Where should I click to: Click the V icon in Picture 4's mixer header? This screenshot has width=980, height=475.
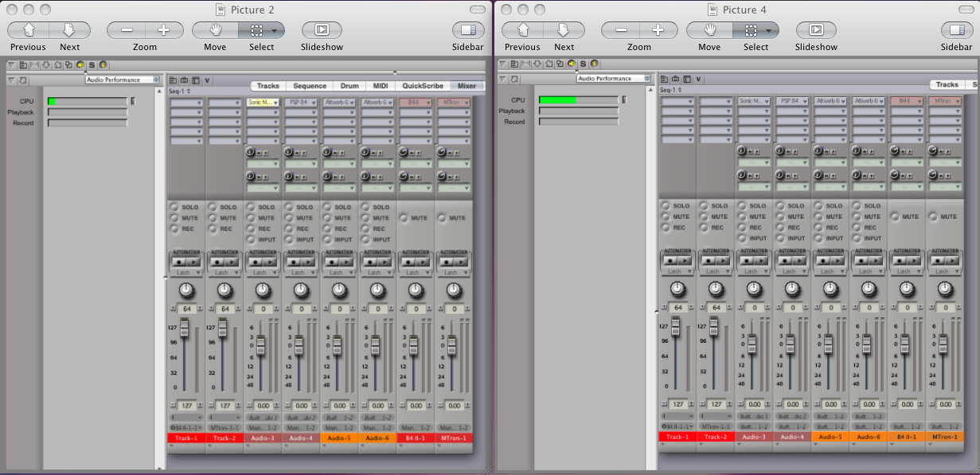click(699, 79)
